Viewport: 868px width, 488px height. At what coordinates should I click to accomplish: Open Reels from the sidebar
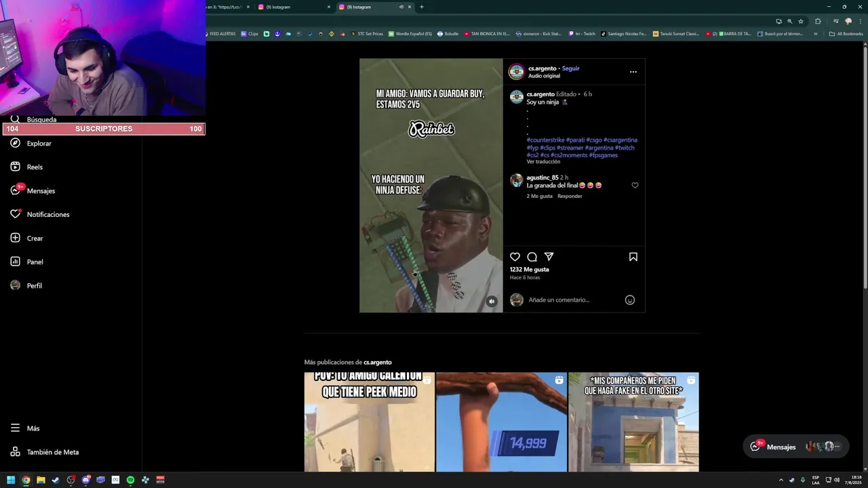pos(26,167)
